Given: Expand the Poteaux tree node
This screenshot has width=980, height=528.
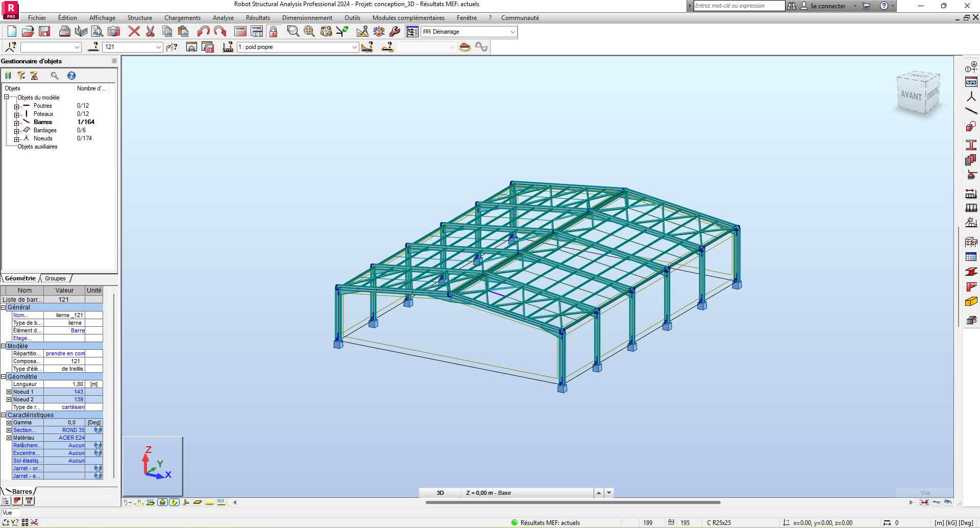Looking at the screenshot, I should coord(16,114).
